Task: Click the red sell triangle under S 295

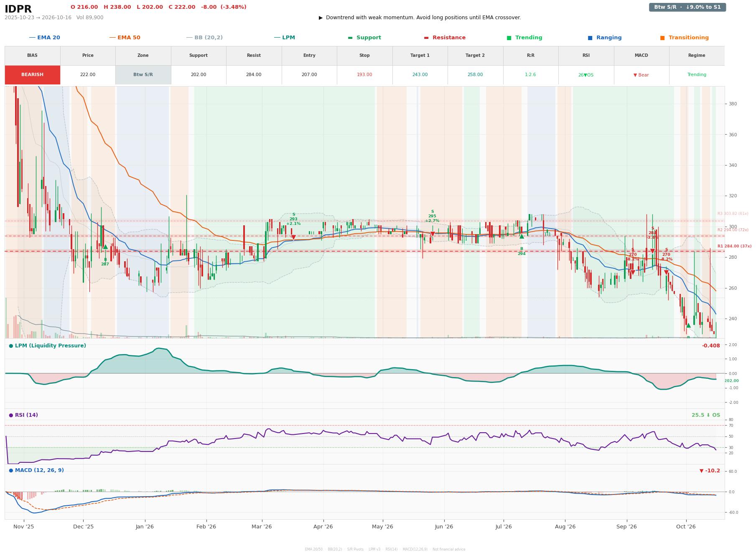Action: click(433, 234)
